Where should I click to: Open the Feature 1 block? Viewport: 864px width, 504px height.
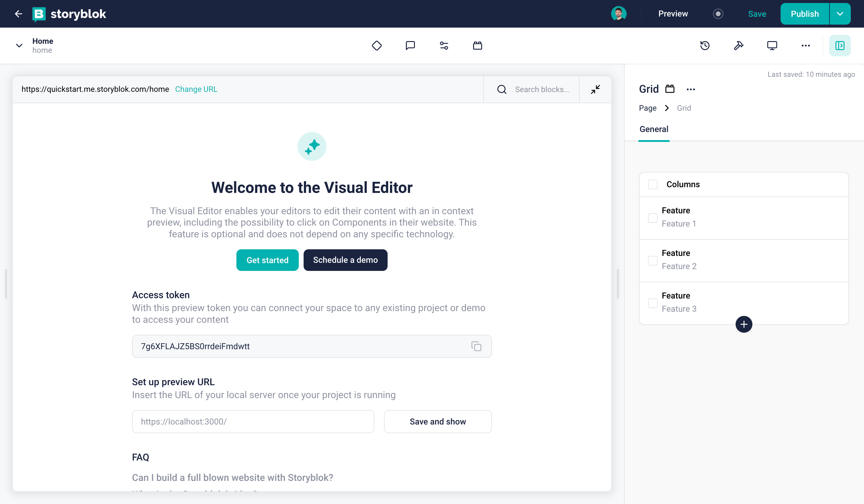(744, 218)
